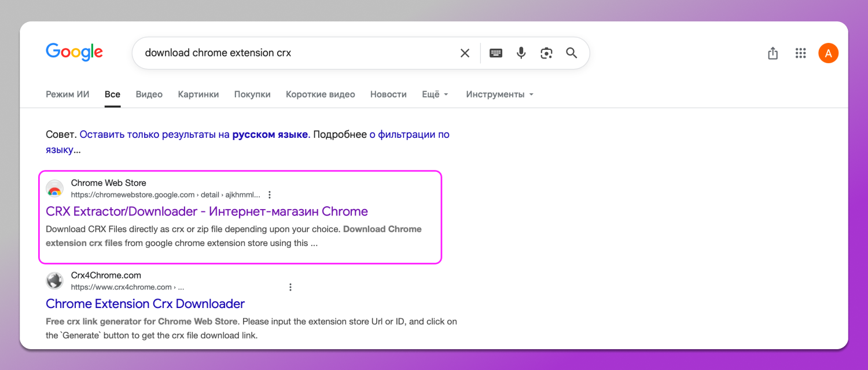Open Google Lens image search
The height and width of the screenshot is (370, 868).
546,53
